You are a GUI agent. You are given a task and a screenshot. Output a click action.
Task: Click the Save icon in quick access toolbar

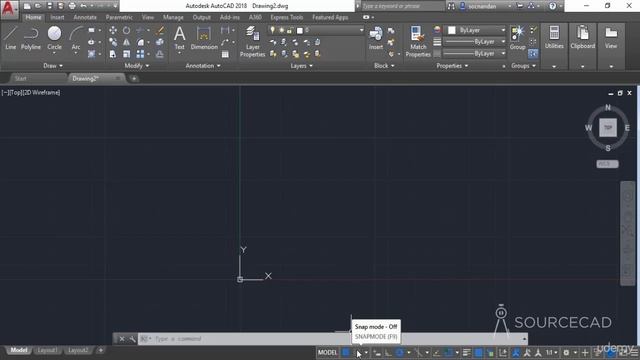[x=49, y=6]
